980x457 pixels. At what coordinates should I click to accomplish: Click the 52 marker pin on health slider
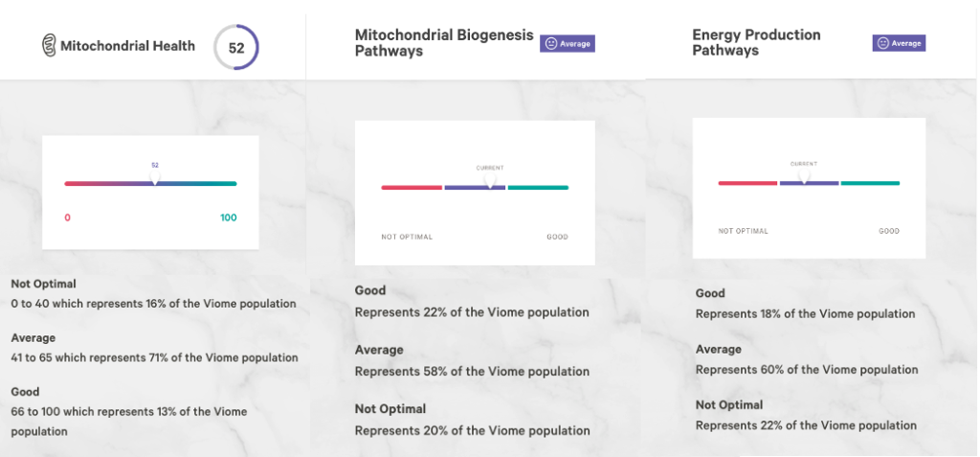point(155,179)
